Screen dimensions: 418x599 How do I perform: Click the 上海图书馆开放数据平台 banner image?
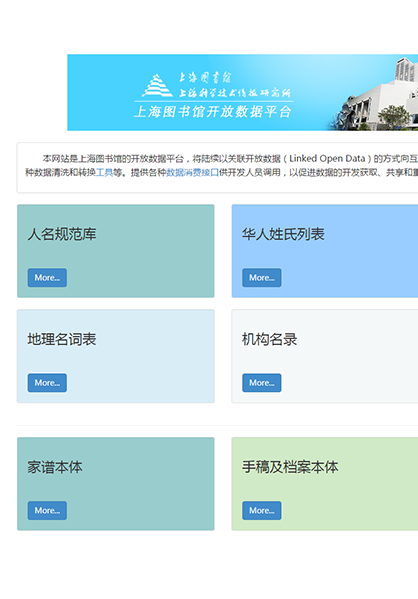[x=243, y=92]
